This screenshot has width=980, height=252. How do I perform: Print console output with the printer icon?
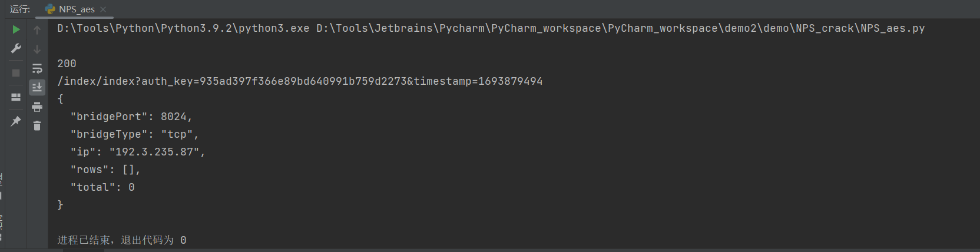(x=37, y=107)
